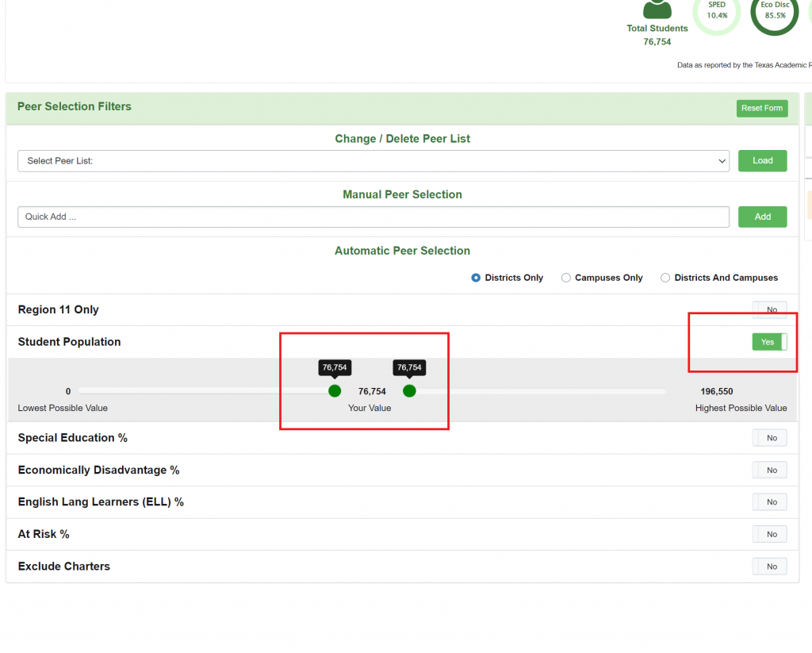Turn off the Student Population toggle
Screen dimensions: 812x653
click(x=769, y=342)
